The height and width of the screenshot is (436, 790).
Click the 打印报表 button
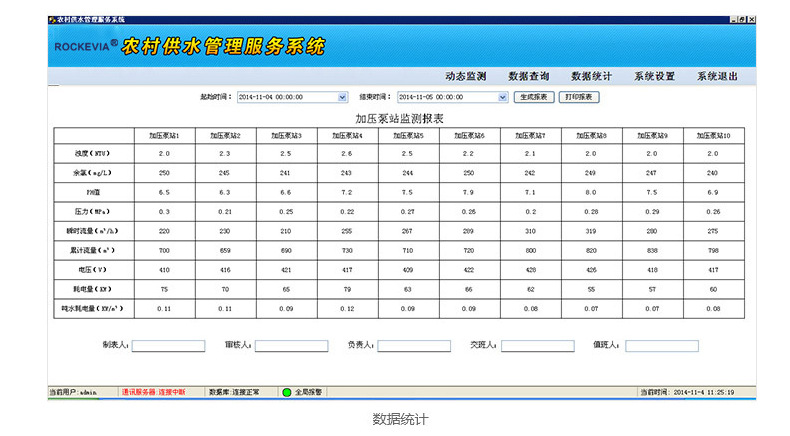(579, 97)
